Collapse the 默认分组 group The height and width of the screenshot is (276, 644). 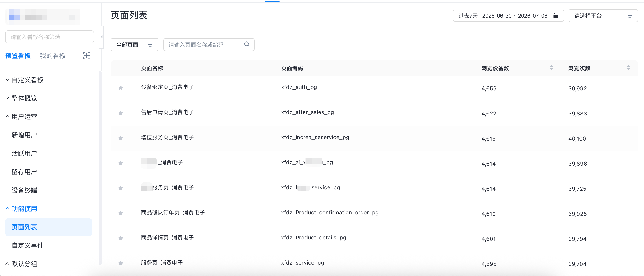(21, 264)
